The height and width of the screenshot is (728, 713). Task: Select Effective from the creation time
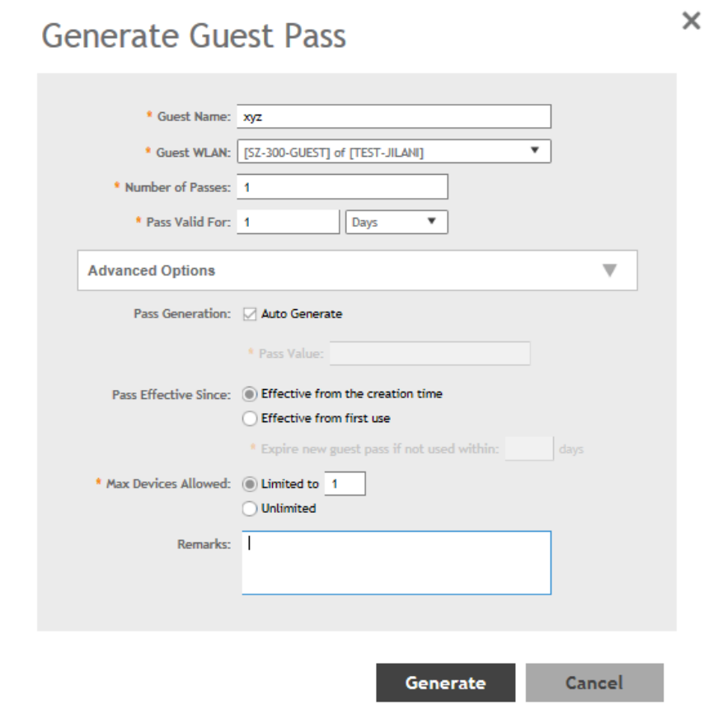tap(251, 394)
